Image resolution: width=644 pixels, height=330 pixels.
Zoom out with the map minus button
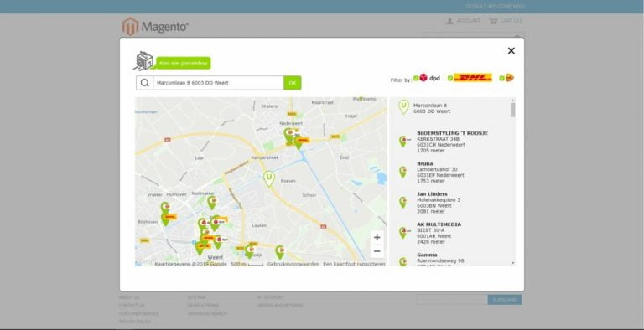pos(377,251)
